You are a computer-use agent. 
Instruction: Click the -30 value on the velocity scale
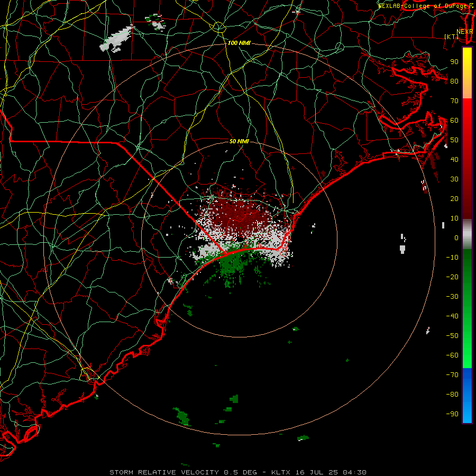pos(452,297)
